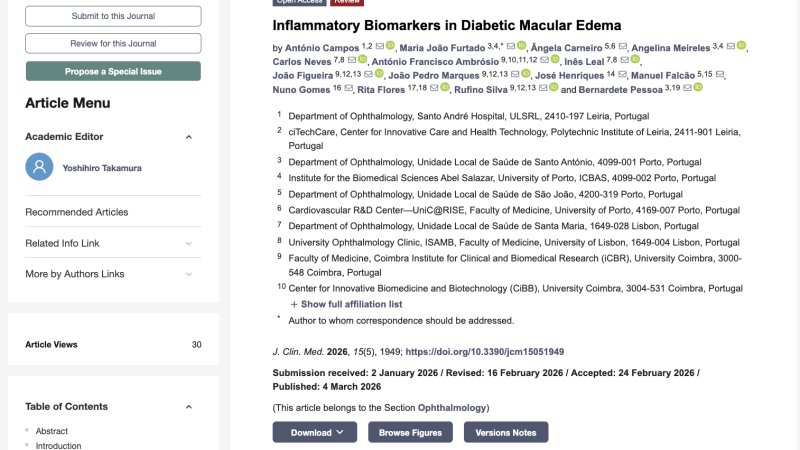The image size is (800, 450).
Task: Open the article DOI link
Action: click(x=484, y=352)
